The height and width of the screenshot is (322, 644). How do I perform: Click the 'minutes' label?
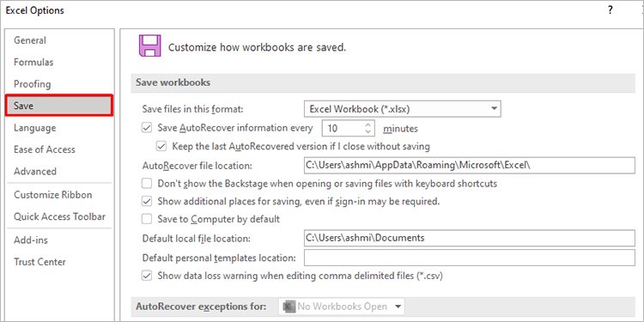[x=400, y=129]
